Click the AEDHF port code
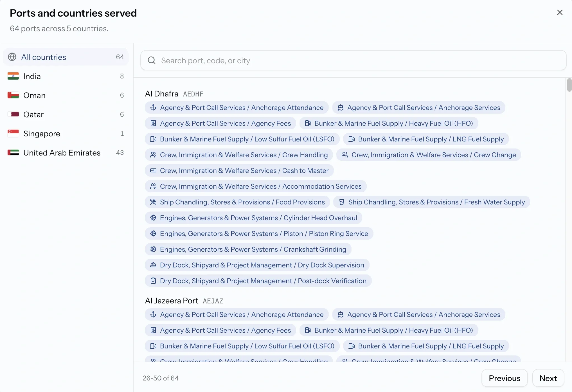 (x=193, y=94)
